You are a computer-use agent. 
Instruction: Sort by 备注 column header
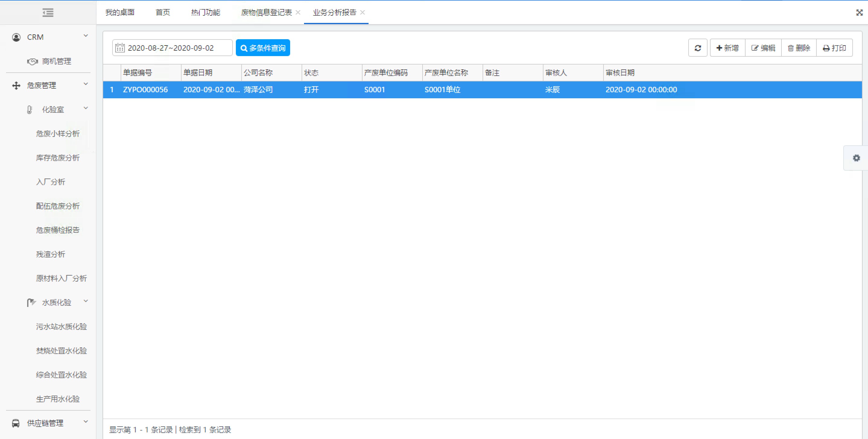coord(513,73)
